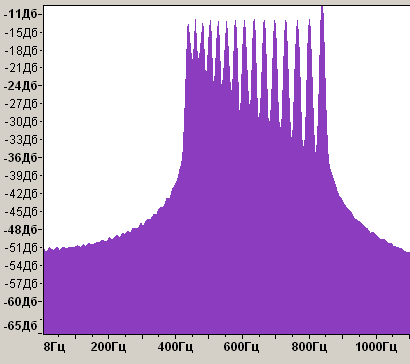The width and height of the screenshot is (410, 364).
Task: Click the -45Дб axis label
Action: tap(21, 211)
